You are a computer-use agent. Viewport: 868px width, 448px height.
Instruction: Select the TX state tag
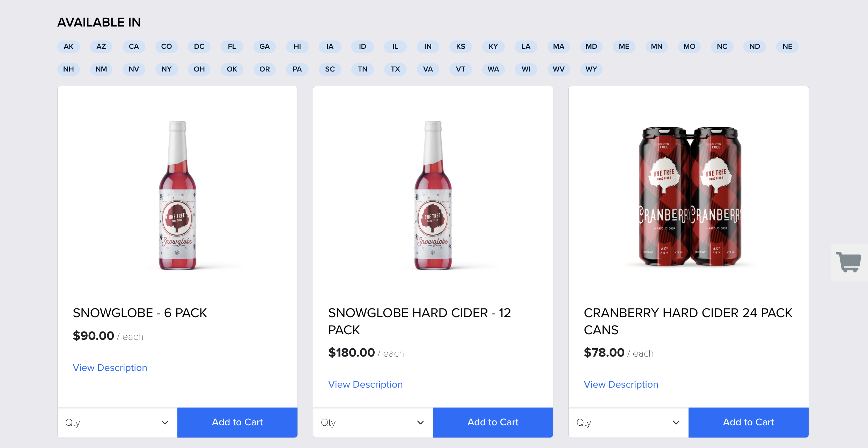(395, 69)
